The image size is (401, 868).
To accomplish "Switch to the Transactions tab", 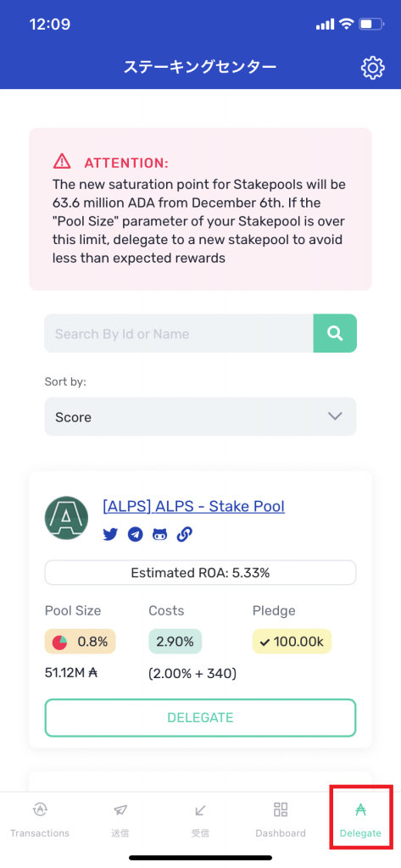I will coord(40,820).
